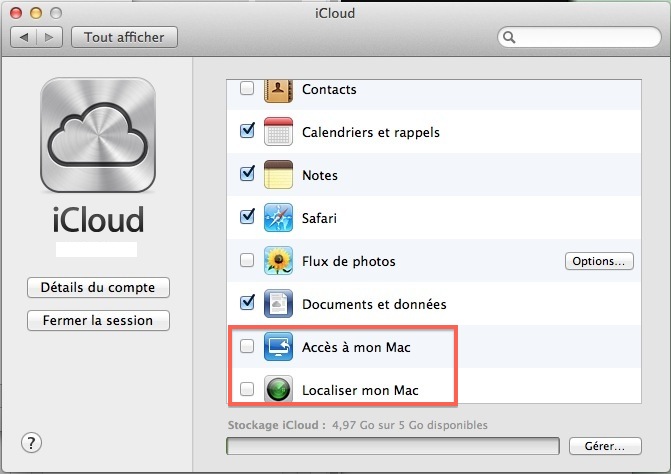Click the iCloud storage usage bar

(x=394, y=445)
